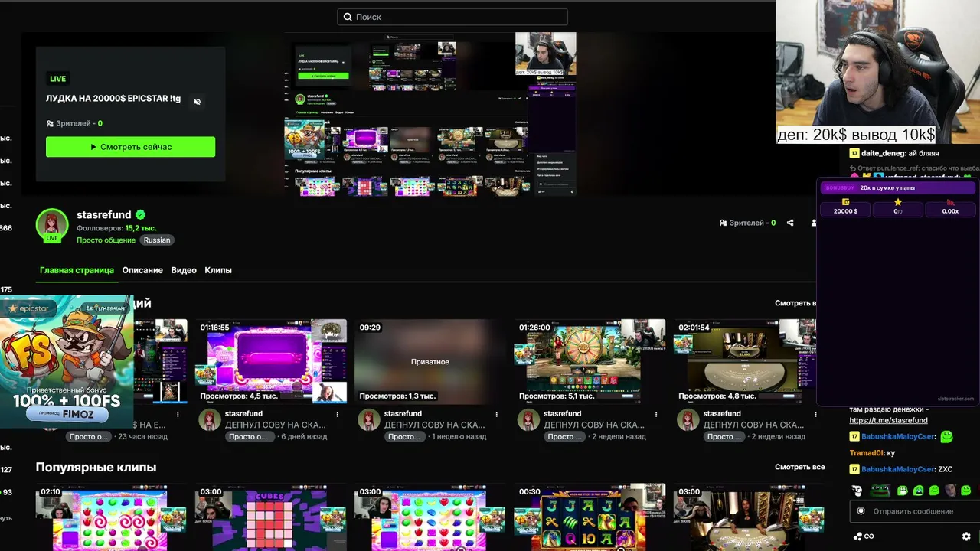Open the Видео tab

184,270
